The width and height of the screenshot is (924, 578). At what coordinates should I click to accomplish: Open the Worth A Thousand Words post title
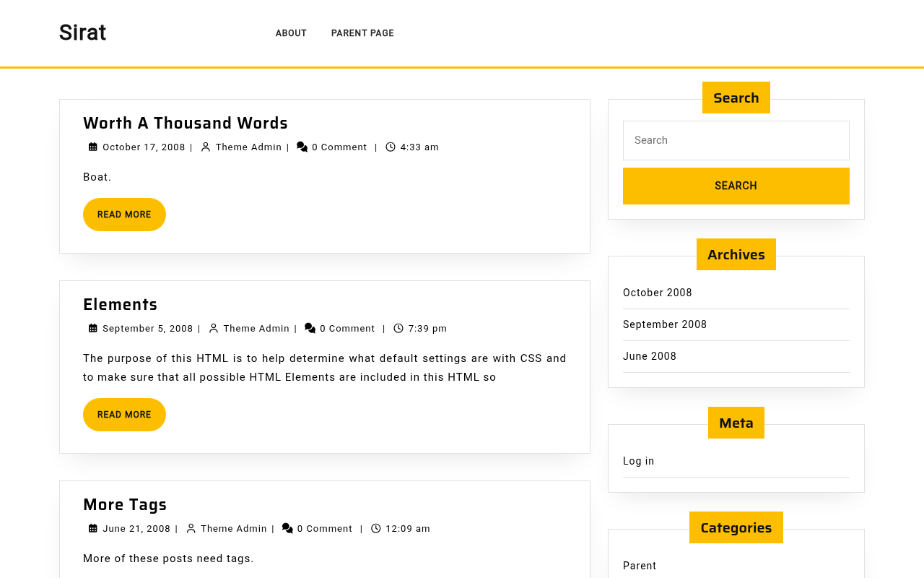(186, 123)
